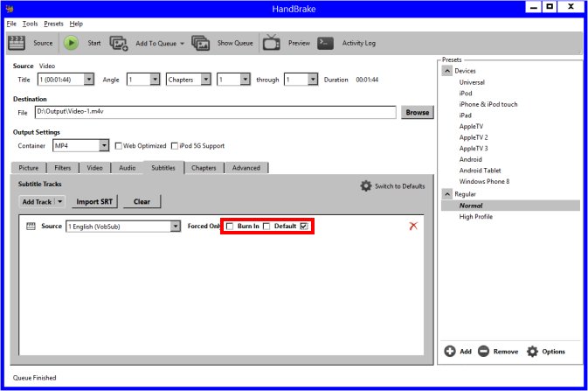Viewport: 588px width, 391px height.
Task: Click the Add To Queue dropdown arrow
Action: pos(182,44)
